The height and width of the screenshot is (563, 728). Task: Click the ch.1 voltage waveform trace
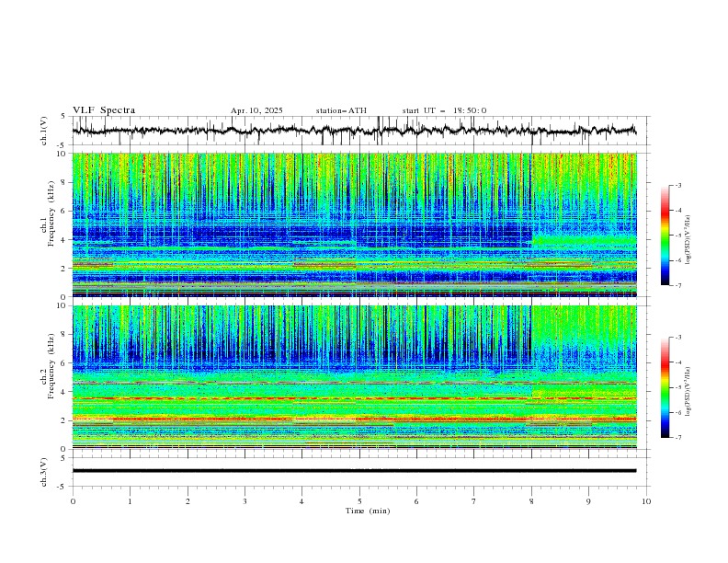[x=354, y=131]
